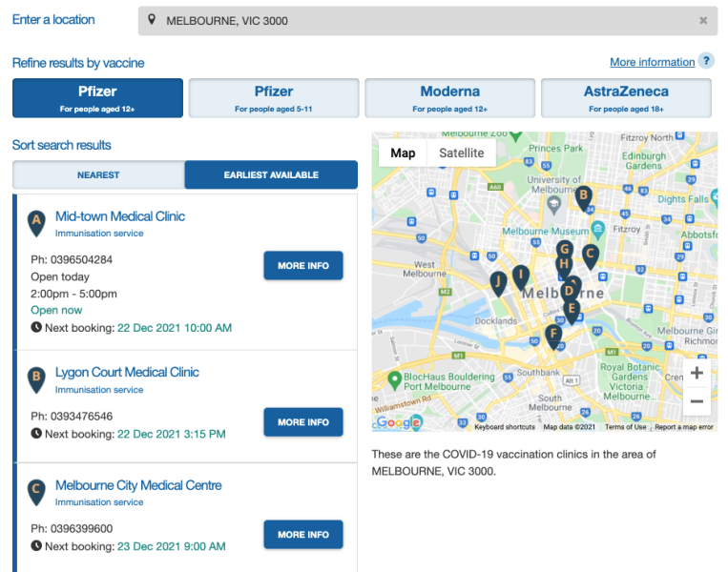
Task: Click map marker C on the map
Action: click(591, 255)
